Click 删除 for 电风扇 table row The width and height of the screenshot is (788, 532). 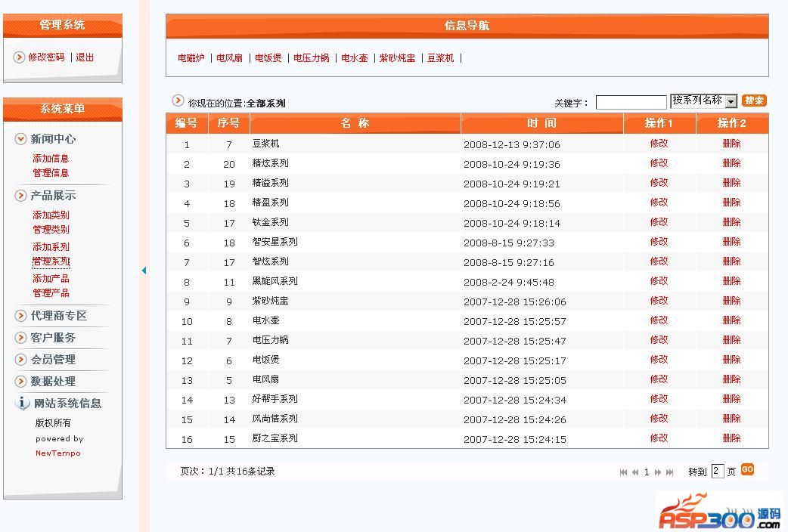coord(732,379)
